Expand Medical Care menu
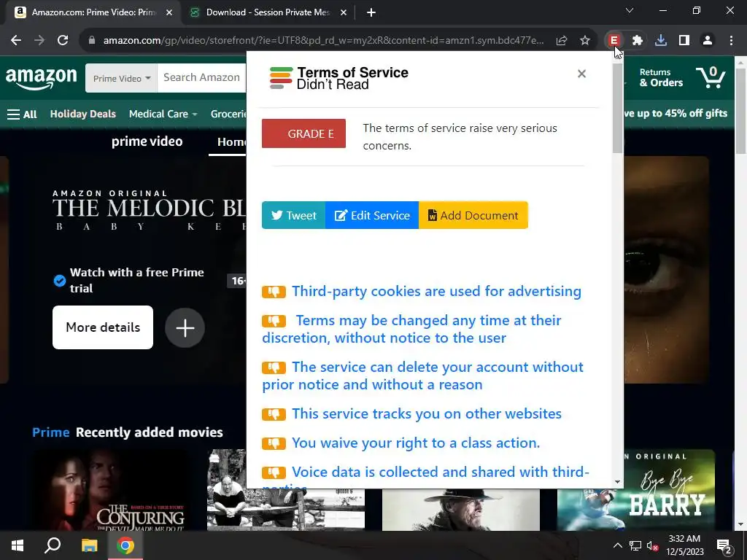Image resolution: width=747 pixels, height=560 pixels. [163, 114]
